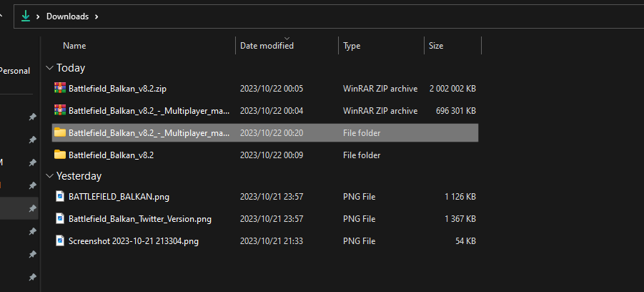Click the topmost pin icon in the sidebar
This screenshot has height=292, width=644.
31,117
